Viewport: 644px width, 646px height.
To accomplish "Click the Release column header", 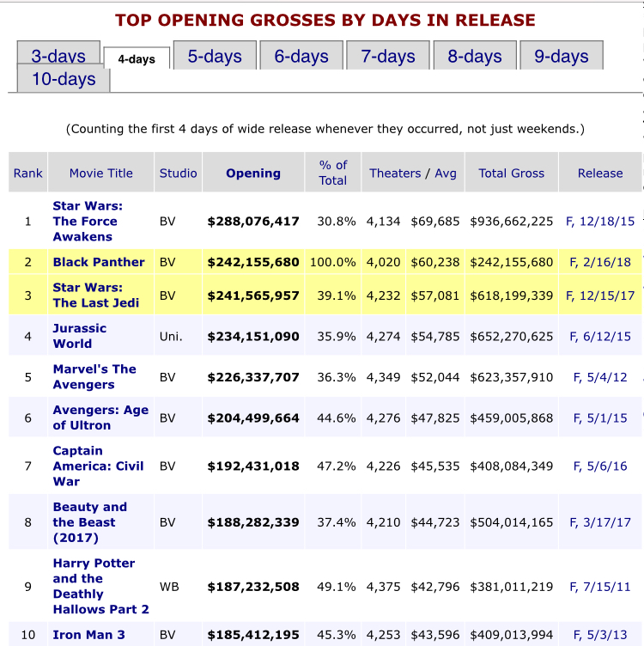I will [600, 173].
